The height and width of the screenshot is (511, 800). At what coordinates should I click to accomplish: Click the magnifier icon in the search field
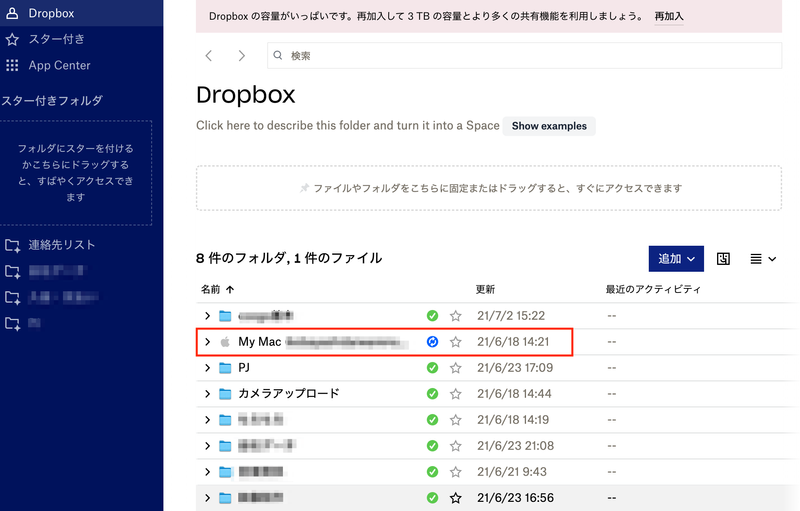[278, 55]
